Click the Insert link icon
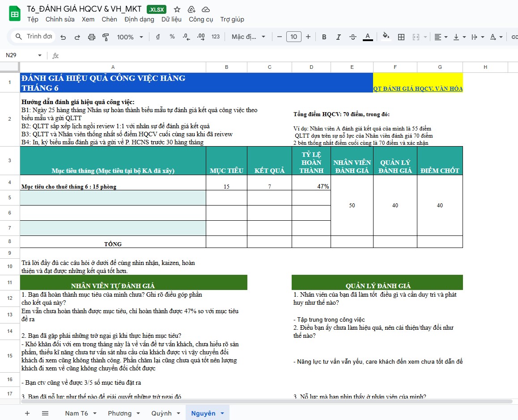The image size is (518, 420). point(514,37)
